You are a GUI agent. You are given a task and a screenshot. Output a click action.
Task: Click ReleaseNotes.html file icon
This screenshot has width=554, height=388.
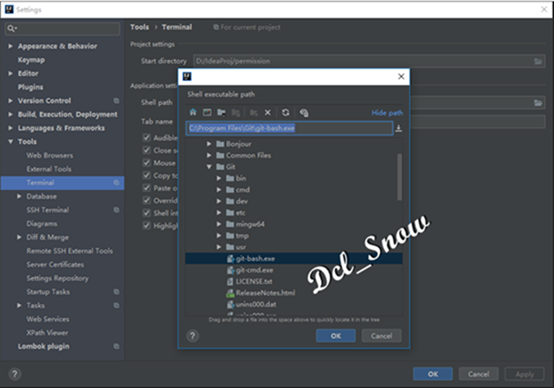[230, 293]
